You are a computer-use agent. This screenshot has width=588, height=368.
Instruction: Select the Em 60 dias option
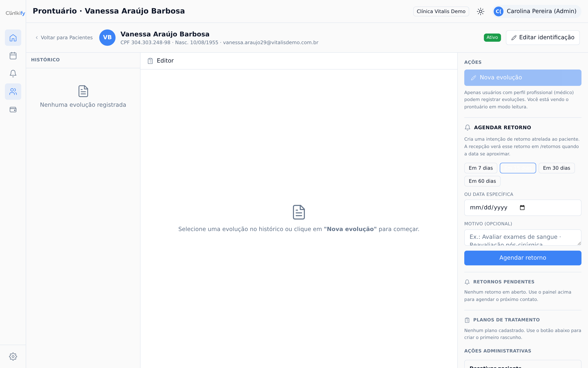click(482, 181)
